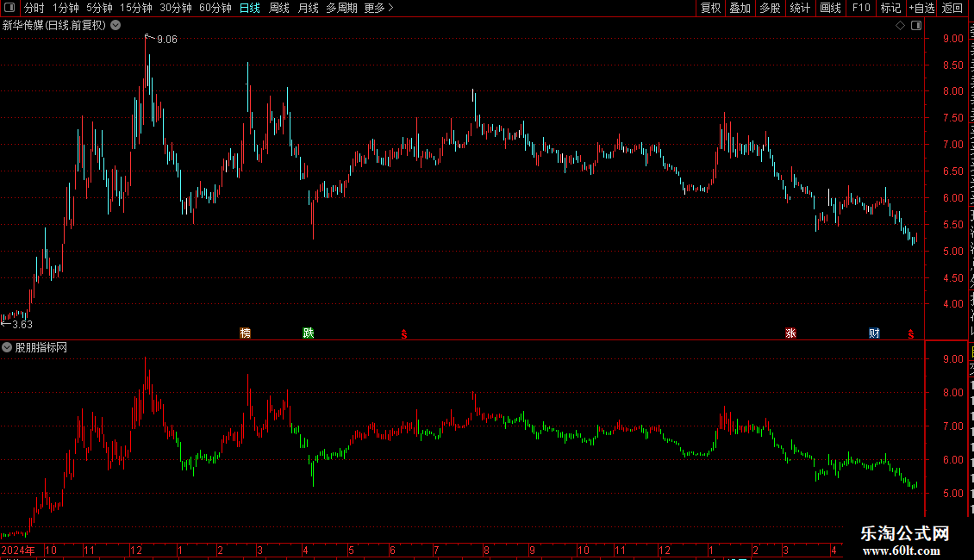Open the 多周期 multi-period view

(341, 8)
